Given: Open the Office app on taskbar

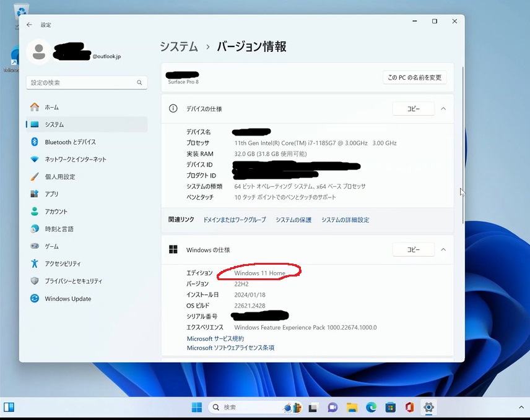Looking at the screenshot, I should pyautogui.click(x=410, y=408).
